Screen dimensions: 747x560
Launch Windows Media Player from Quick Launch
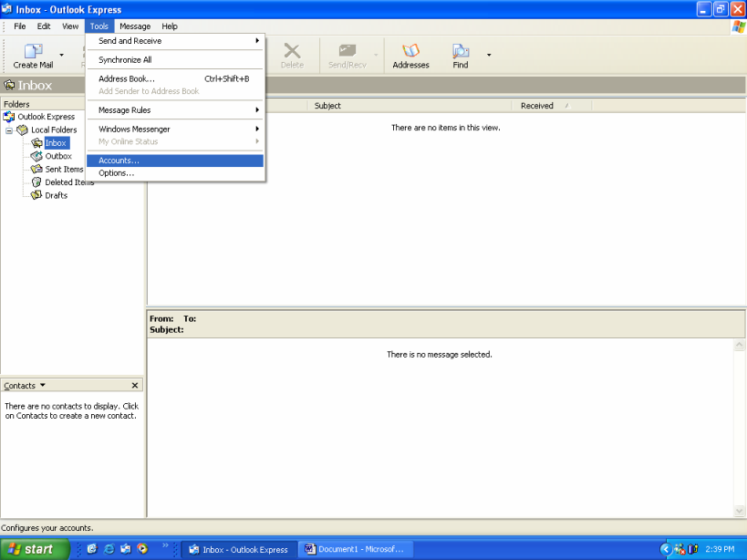pos(142,549)
